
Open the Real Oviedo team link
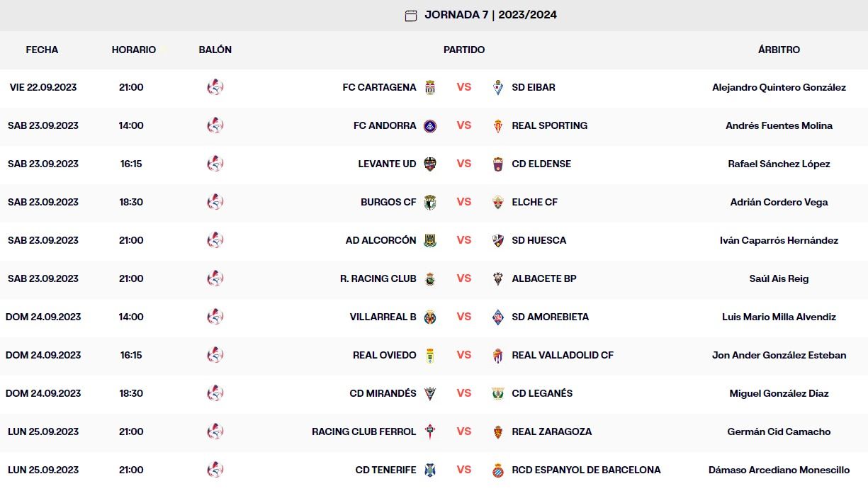pyautogui.click(x=385, y=355)
